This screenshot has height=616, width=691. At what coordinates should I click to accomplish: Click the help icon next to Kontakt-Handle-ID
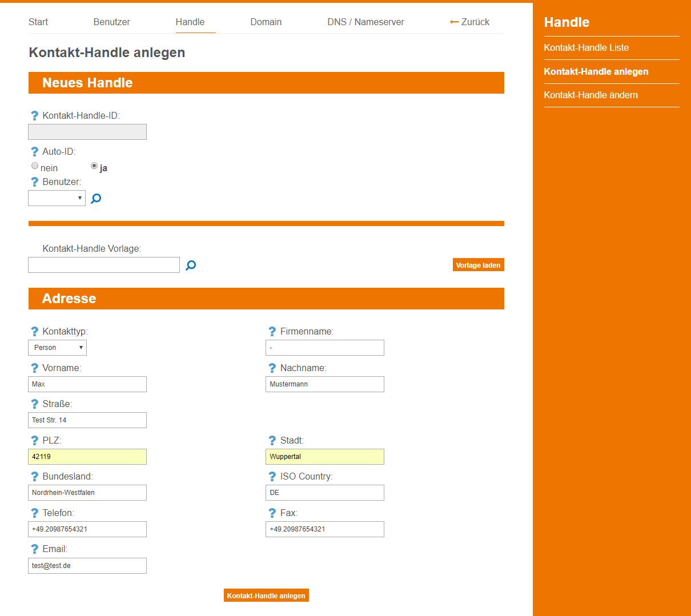[x=34, y=116]
